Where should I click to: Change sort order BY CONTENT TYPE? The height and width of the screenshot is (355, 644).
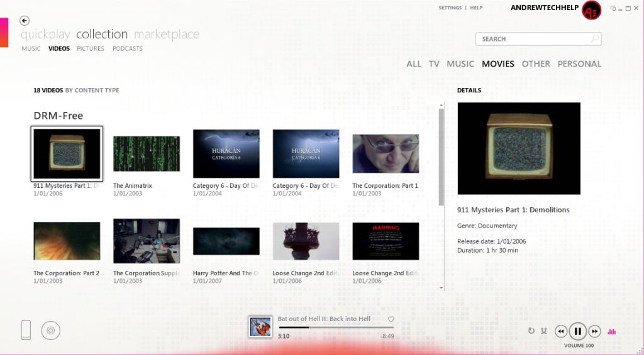[x=92, y=90]
